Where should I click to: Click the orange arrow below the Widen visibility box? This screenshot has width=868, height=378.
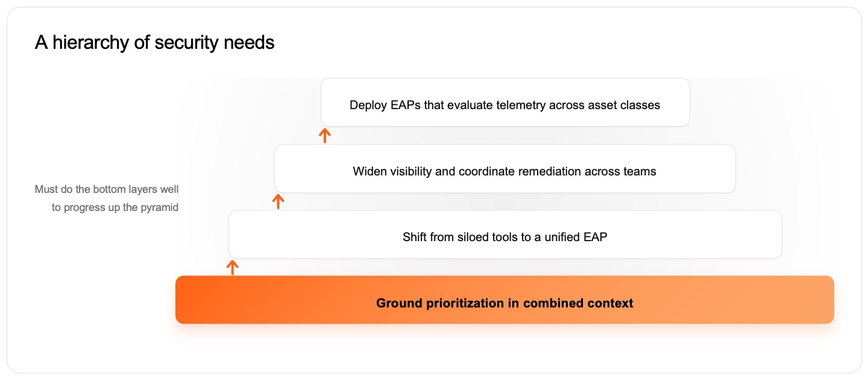(x=278, y=201)
